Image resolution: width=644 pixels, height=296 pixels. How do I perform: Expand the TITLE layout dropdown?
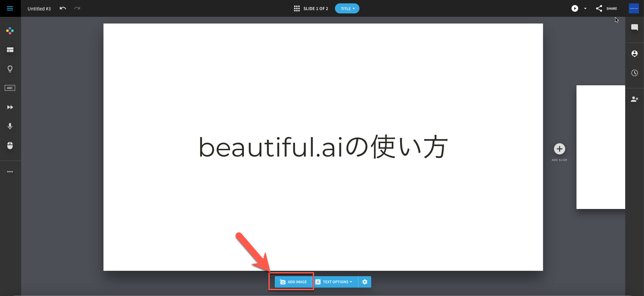coord(347,9)
